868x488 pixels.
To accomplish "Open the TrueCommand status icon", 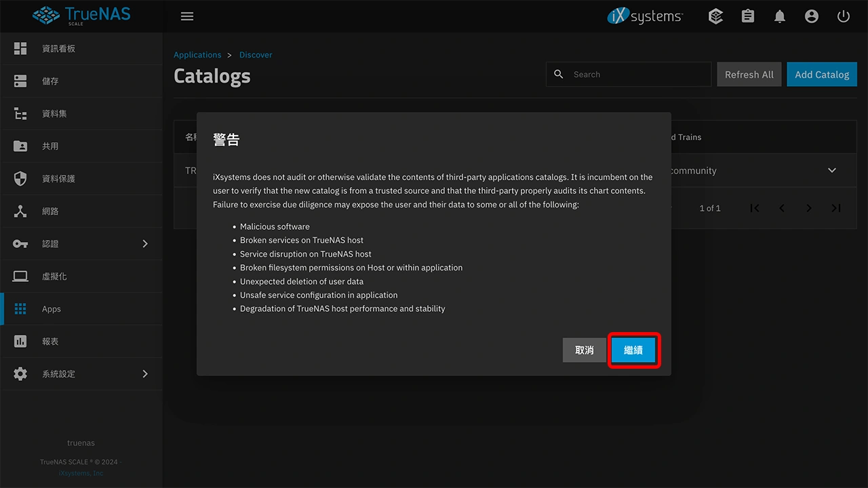I will coord(715,16).
